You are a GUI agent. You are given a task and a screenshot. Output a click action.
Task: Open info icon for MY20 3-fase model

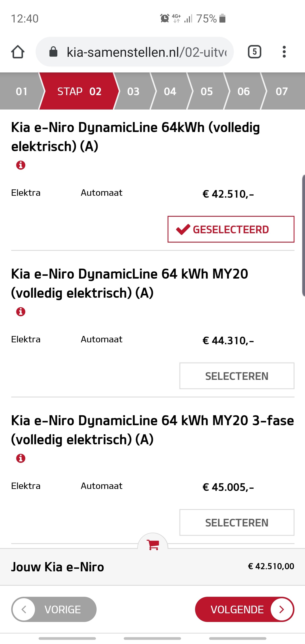tap(21, 458)
